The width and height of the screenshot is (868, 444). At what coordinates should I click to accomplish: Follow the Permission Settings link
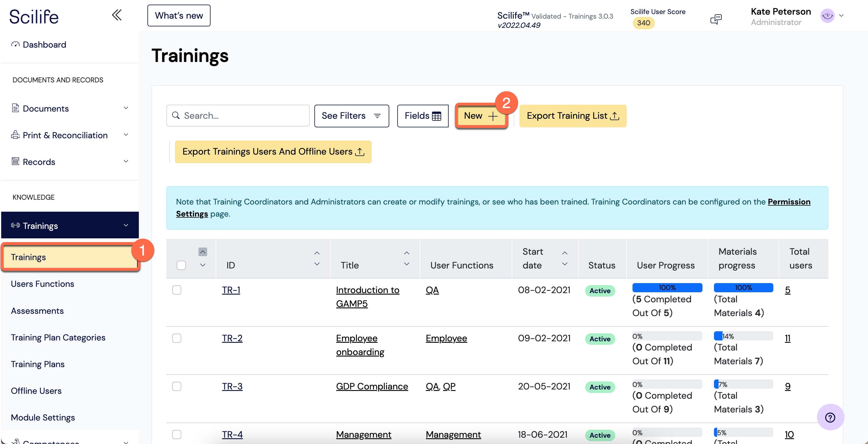[789, 201]
